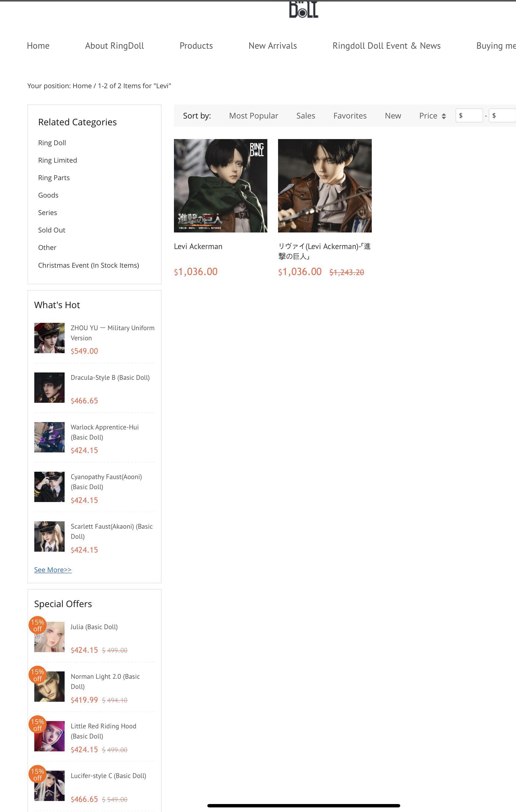The image size is (516, 812).
Task: Open Christmas Event (In Stock Items) category
Action: tap(88, 265)
